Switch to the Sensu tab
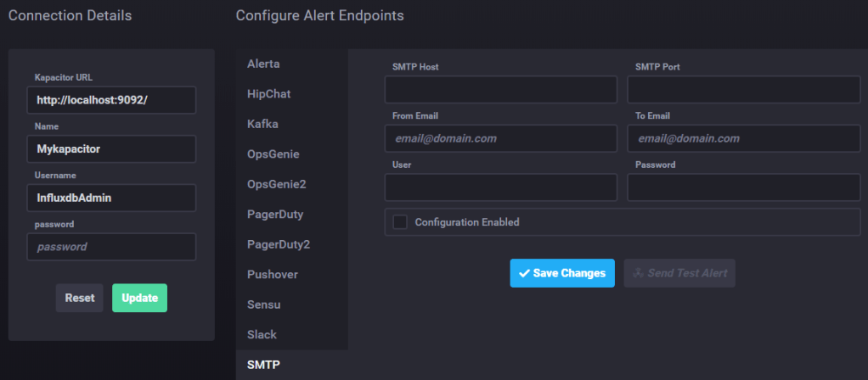Image resolution: width=868 pixels, height=380 pixels. [262, 304]
